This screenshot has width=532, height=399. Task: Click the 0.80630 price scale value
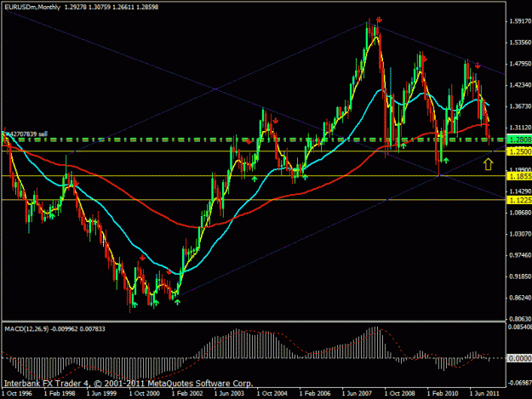tap(520, 319)
